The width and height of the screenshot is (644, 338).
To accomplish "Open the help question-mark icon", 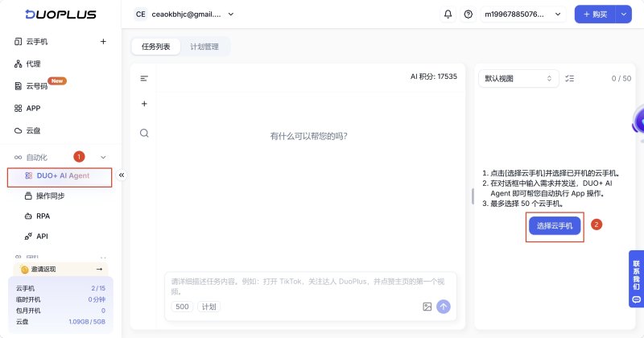I will click(x=469, y=14).
